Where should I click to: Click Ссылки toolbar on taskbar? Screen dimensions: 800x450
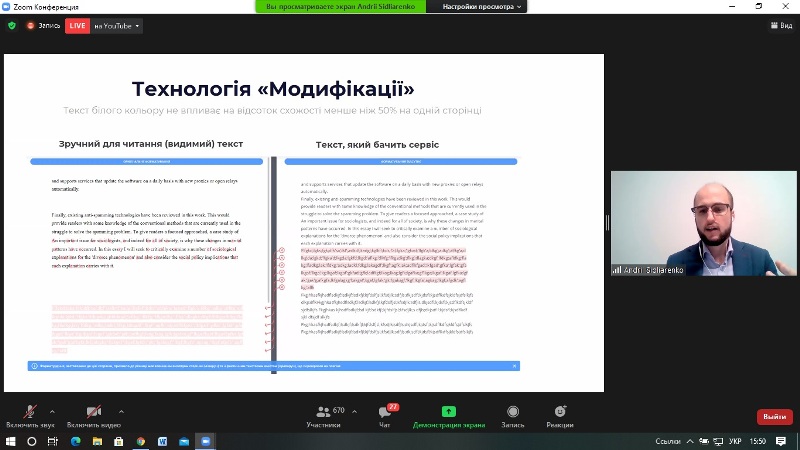tap(668, 441)
